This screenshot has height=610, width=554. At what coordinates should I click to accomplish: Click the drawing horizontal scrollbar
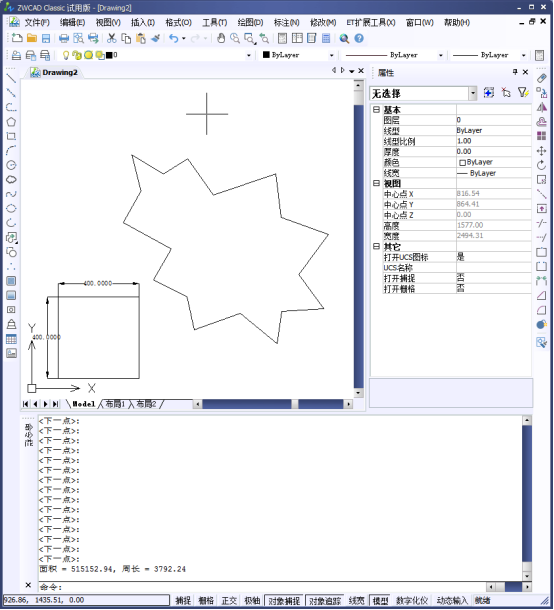point(274,404)
